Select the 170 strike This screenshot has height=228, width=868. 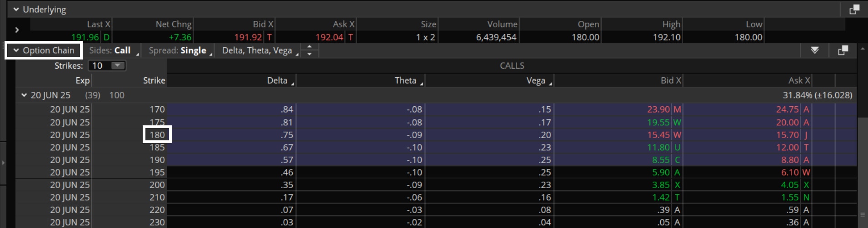pos(157,109)
